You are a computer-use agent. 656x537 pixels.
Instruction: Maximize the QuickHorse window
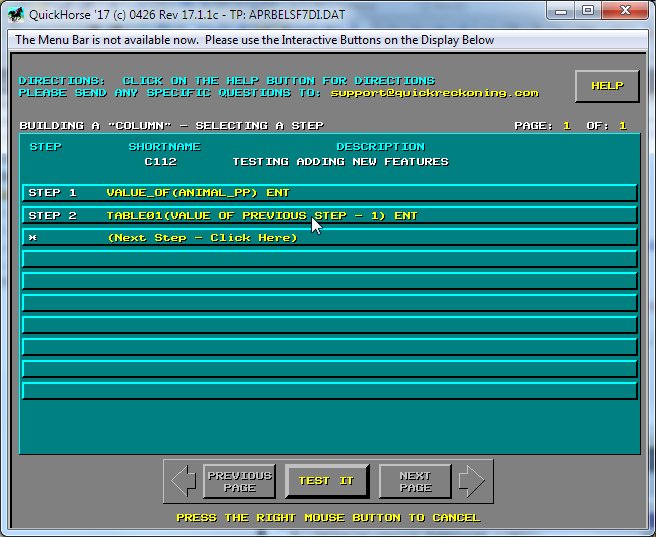pyautogui.click(x=588, y=11)
